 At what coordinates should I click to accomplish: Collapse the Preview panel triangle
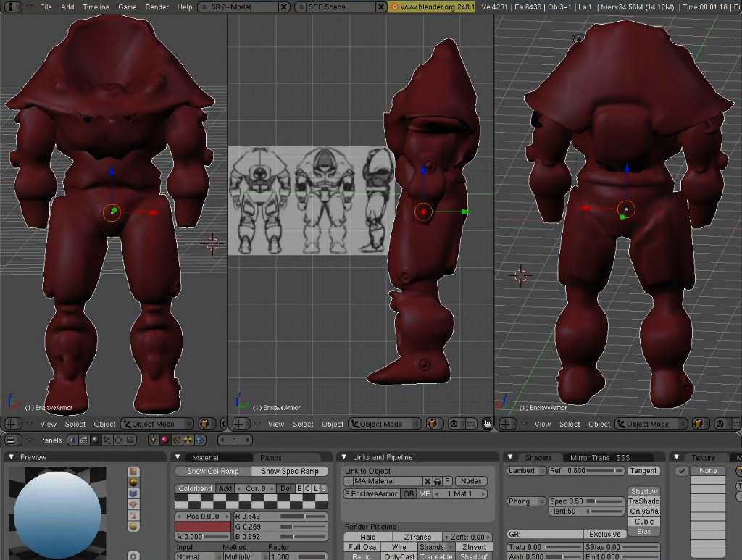pyautogui.click(x=11, y=457)
